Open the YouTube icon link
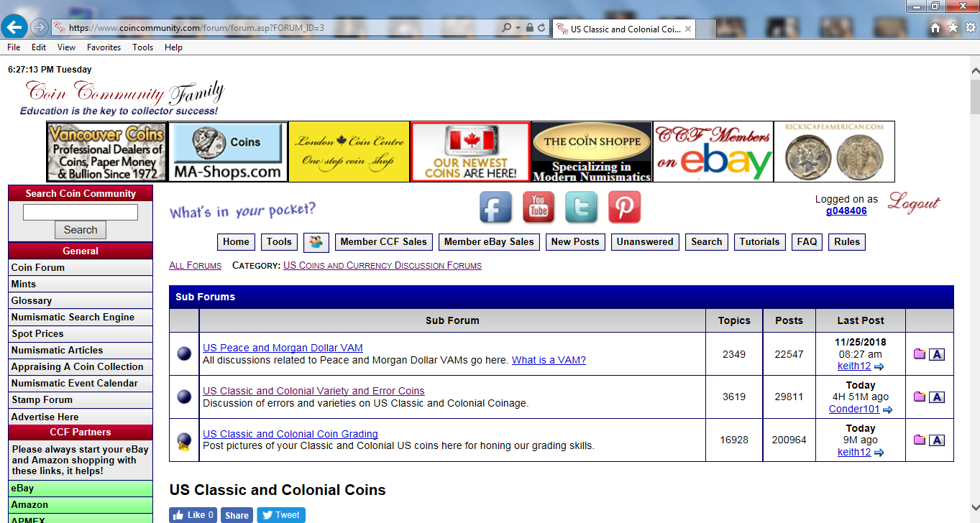 tap(539, 208)
